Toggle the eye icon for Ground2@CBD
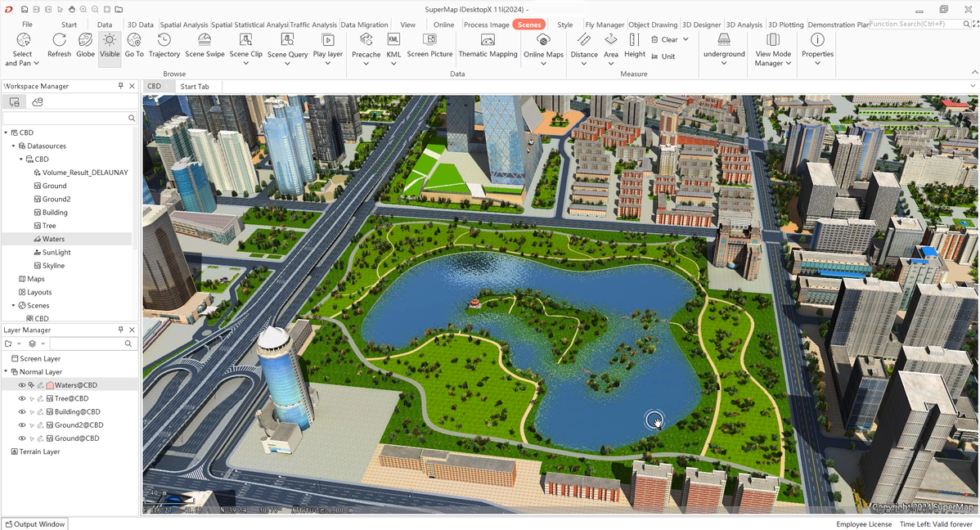 click(x=20, y=424)
